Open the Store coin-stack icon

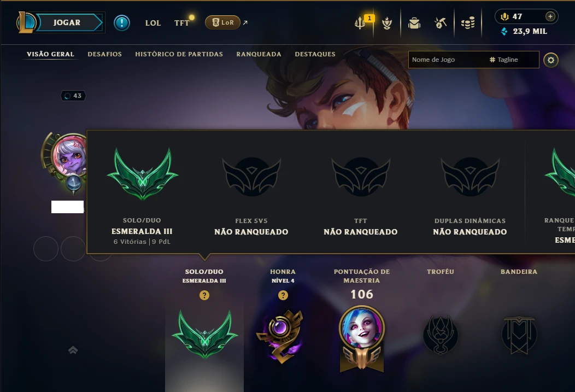[468, 23]
